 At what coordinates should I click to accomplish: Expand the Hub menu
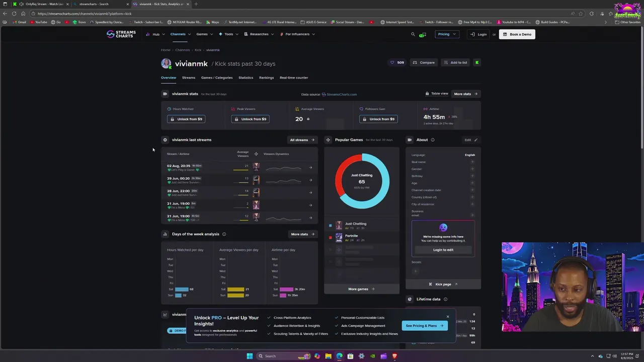tap(155, 34)
